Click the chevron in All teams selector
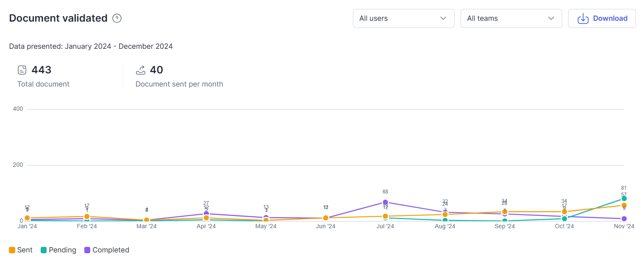Screen dimensions: 644x263 pyautogui.click(x=551, y=18)
